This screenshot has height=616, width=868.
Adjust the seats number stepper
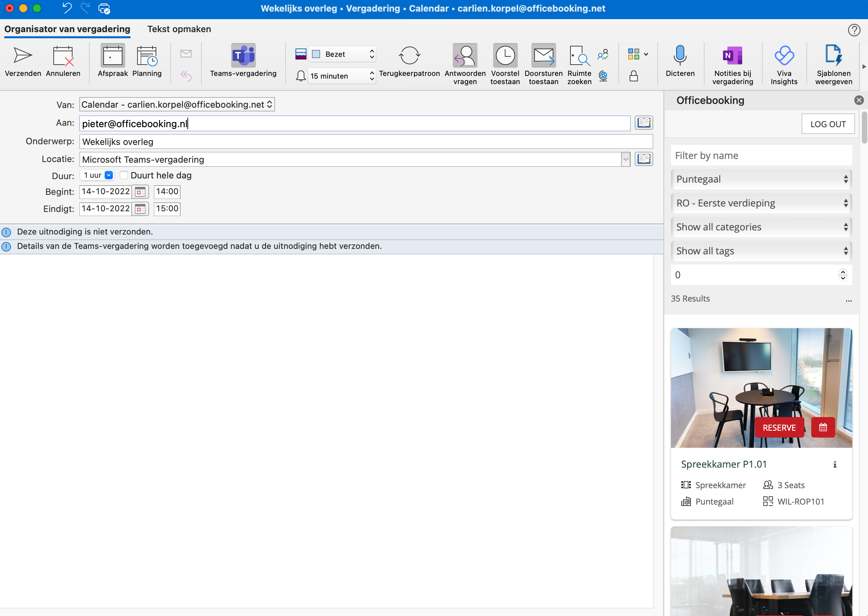[843, 274]
